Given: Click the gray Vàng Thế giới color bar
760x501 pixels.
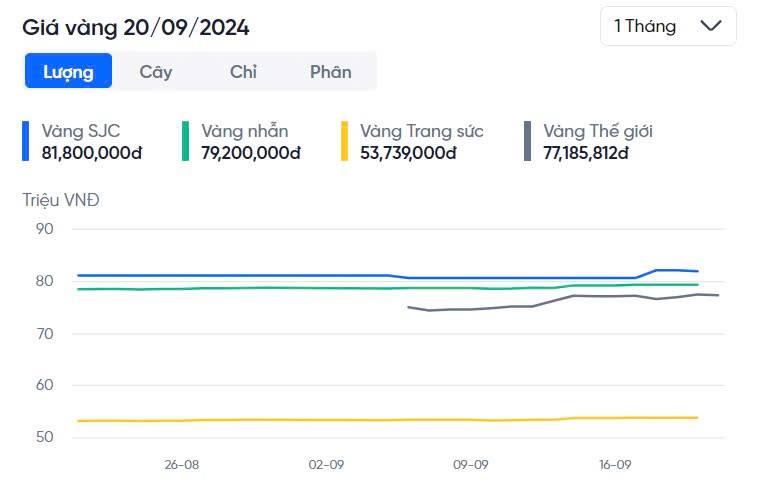Looking at the screenshot, I should 527,141.
